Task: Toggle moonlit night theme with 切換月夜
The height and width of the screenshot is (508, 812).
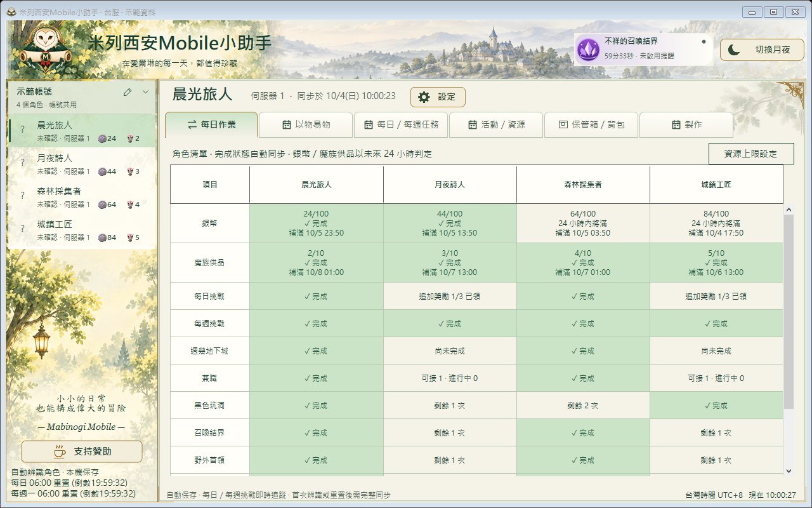Action: pos(762,50)
